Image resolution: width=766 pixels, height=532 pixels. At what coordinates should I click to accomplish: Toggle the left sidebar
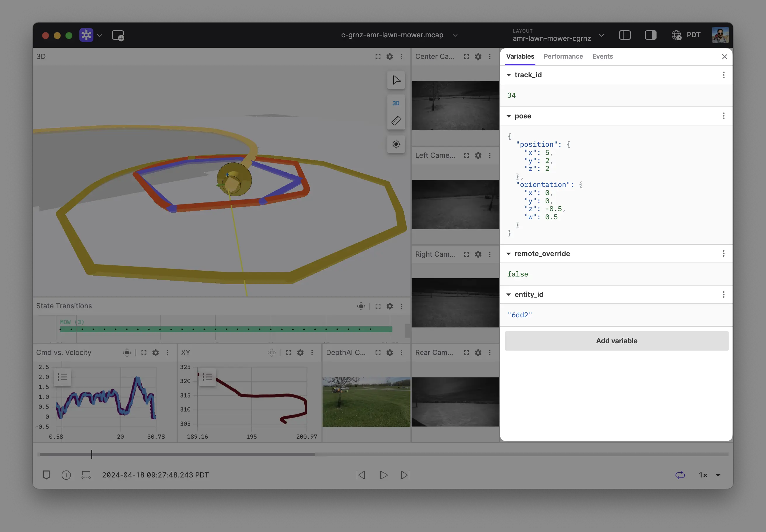coord(624,35)
